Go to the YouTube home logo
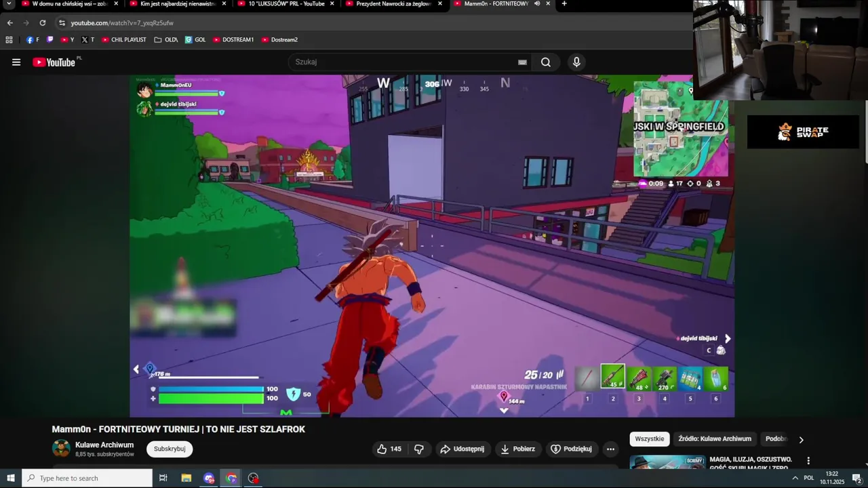 [54, 62]
